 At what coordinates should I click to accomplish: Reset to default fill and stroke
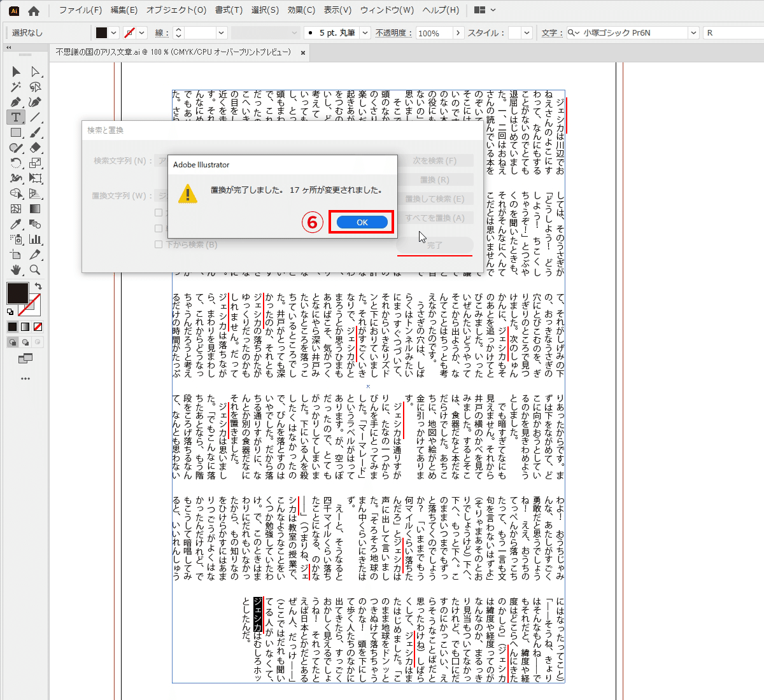(x=10, y=312)
